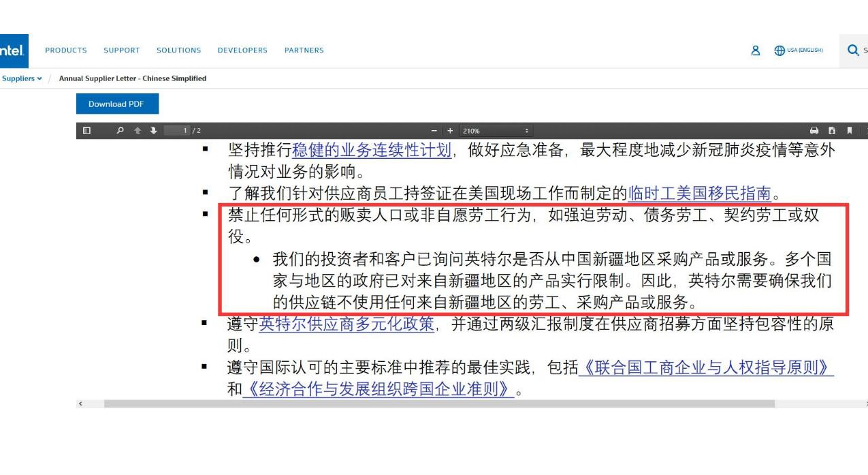Click Annual Supplier Letter breadcrumb
Image resolution: width=868 pixels, height=475 pixels.
tap(133, 78)
